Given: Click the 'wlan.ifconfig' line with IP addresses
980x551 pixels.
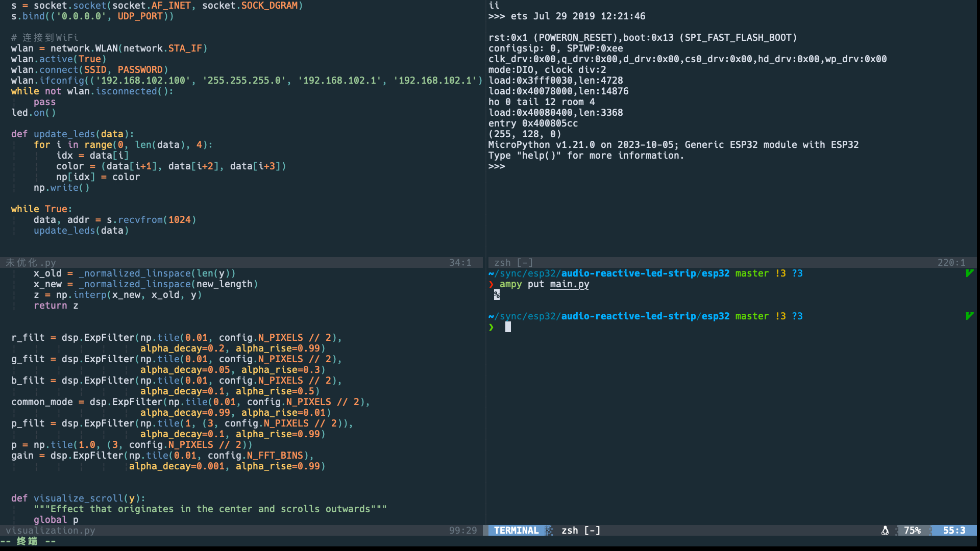Looking at the screenshot, I should (247, 81).
